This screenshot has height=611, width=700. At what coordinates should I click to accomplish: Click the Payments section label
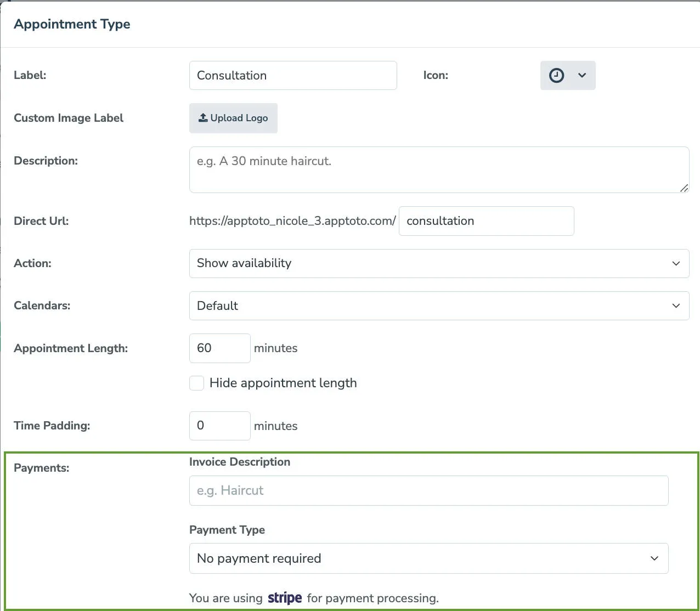tap(42, 468)
